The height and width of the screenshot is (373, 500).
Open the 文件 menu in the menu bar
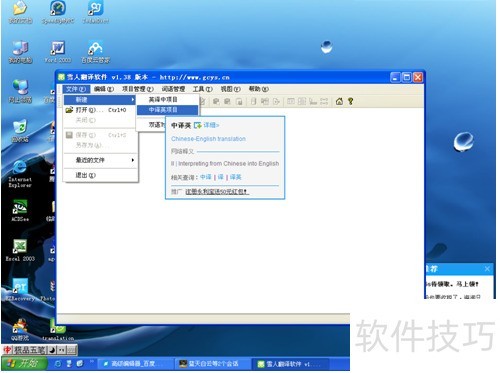[x=76, y=89]
